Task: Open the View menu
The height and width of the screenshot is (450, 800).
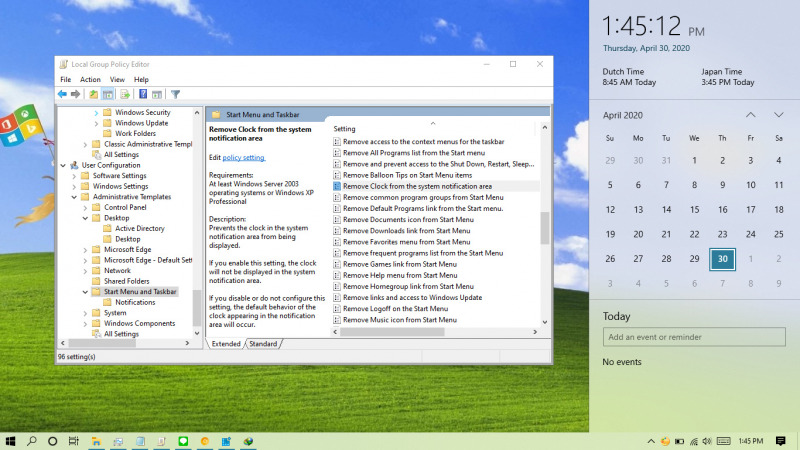Action: pos(117,79)
